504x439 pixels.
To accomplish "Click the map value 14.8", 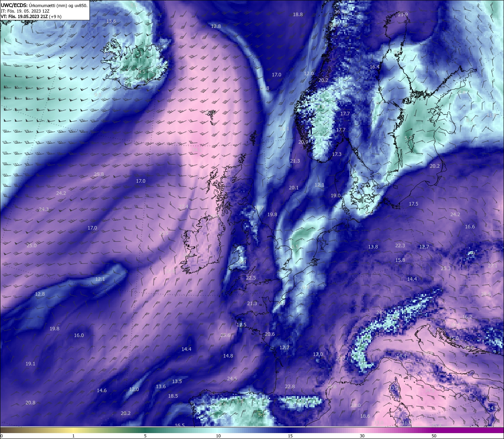I will click(x=228, y=356).
